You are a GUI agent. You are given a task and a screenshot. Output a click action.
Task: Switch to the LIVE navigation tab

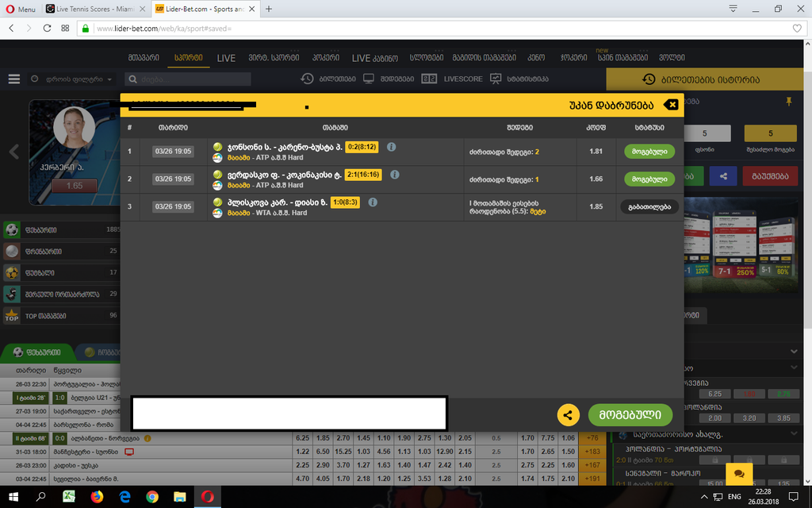click(226, 58)
